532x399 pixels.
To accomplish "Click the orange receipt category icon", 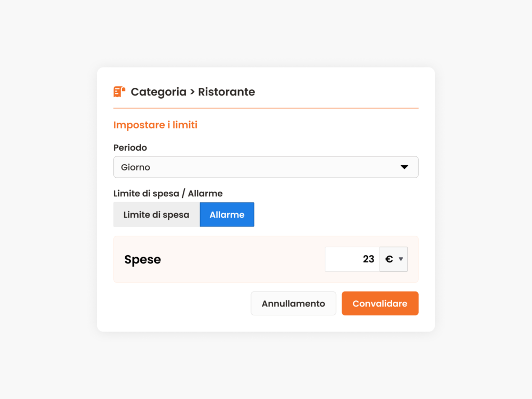I will coord(119,91).
